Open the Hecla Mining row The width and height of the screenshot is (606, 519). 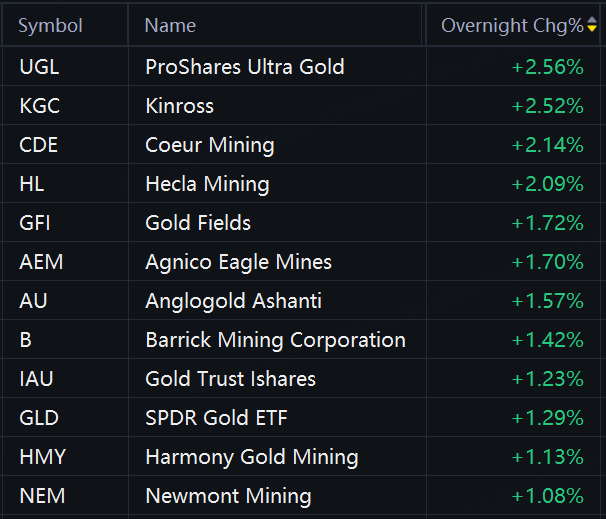pos(207,184)
